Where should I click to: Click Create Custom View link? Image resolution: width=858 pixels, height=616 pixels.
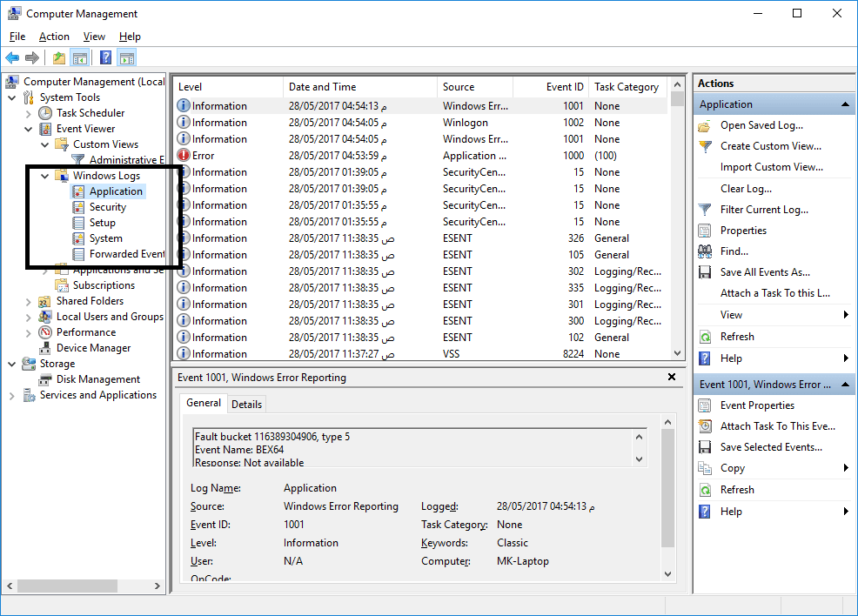point(770,146)
